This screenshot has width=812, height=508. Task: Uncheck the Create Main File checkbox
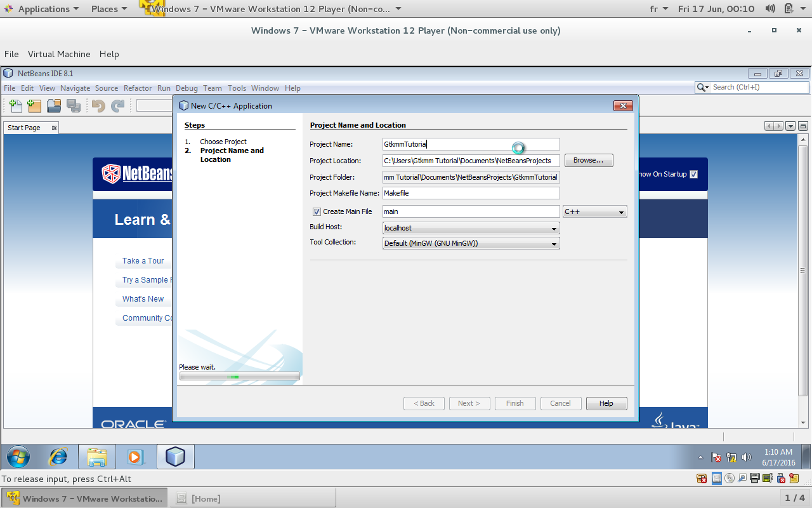(x=317, y=211)
